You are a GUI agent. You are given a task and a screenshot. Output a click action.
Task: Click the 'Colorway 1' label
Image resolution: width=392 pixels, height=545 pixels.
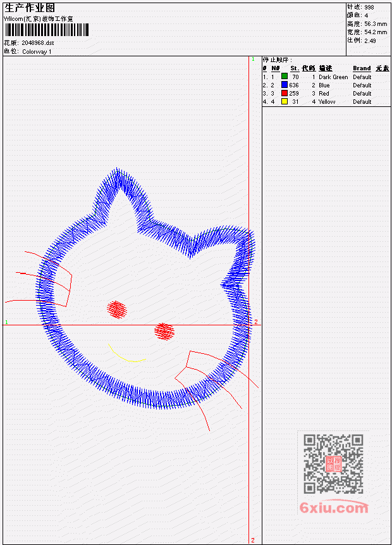click(x=37, y=52)
